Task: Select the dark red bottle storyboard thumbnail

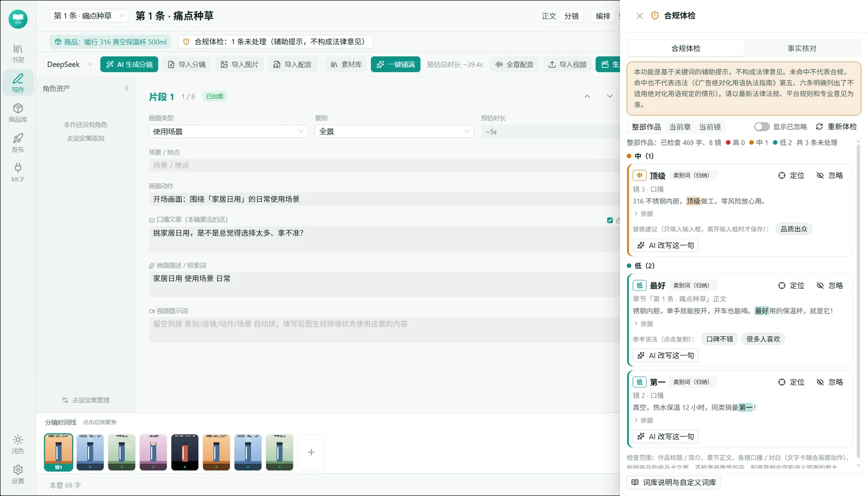Action: click(x=185, y=452)
